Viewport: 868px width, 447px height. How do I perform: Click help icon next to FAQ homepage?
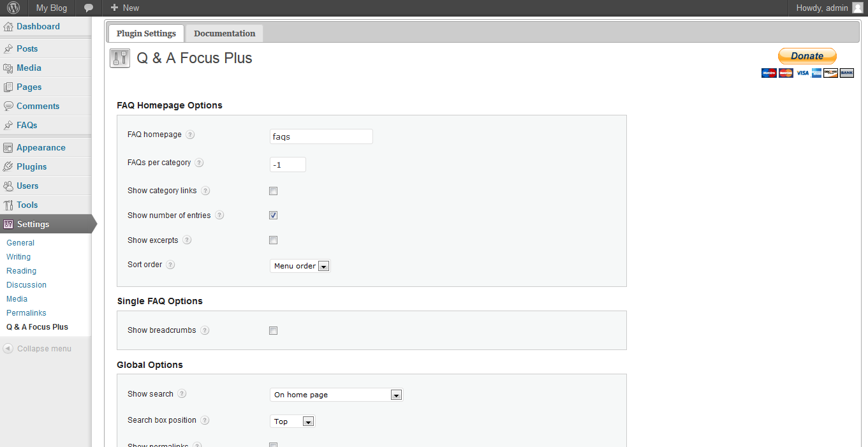click(x=190, y=135)
